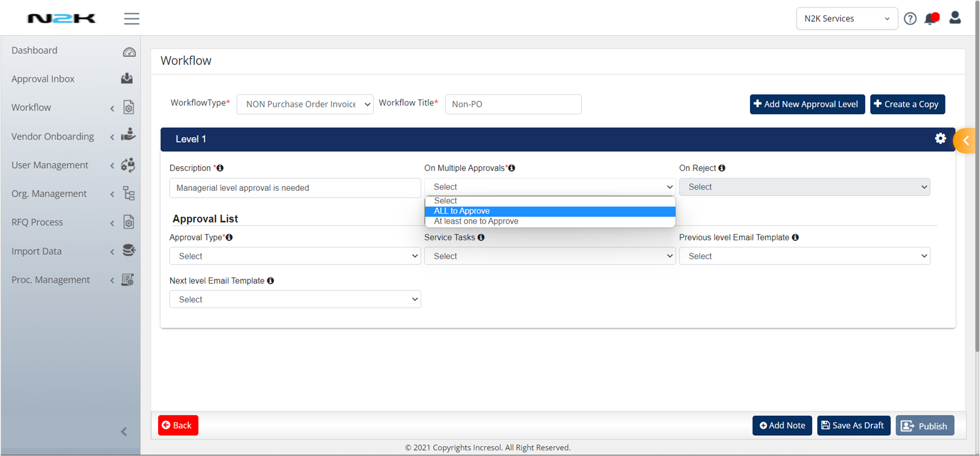This screenshot has height=456, width=980.
Task: Click the Add Note button
Action: [782, 426]
